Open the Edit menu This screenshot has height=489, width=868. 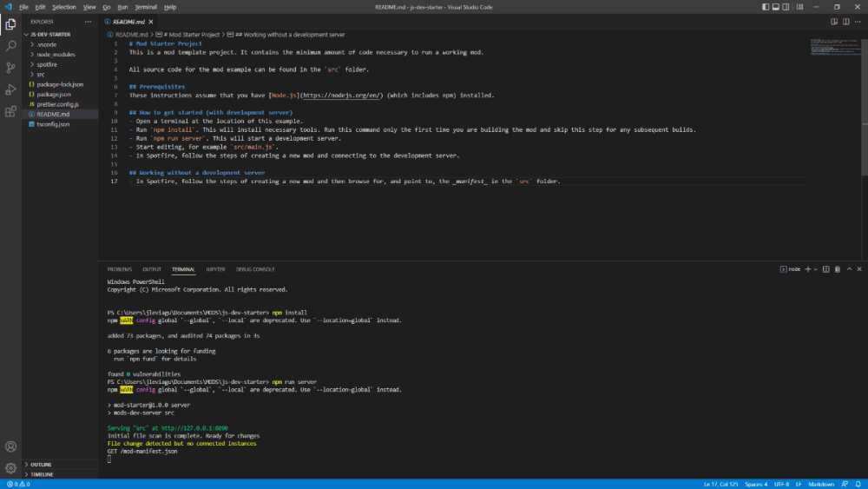(x=41, y=7)
